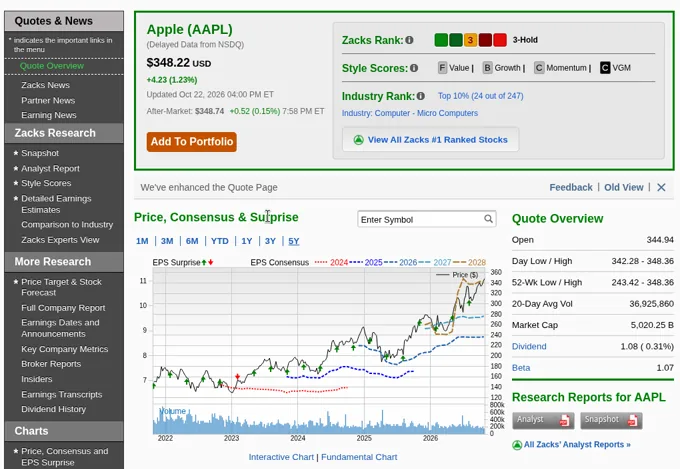680x469 pixels.
Task: Select the YTD chart range
Action: pyautogui.click(x=219, y=241)
